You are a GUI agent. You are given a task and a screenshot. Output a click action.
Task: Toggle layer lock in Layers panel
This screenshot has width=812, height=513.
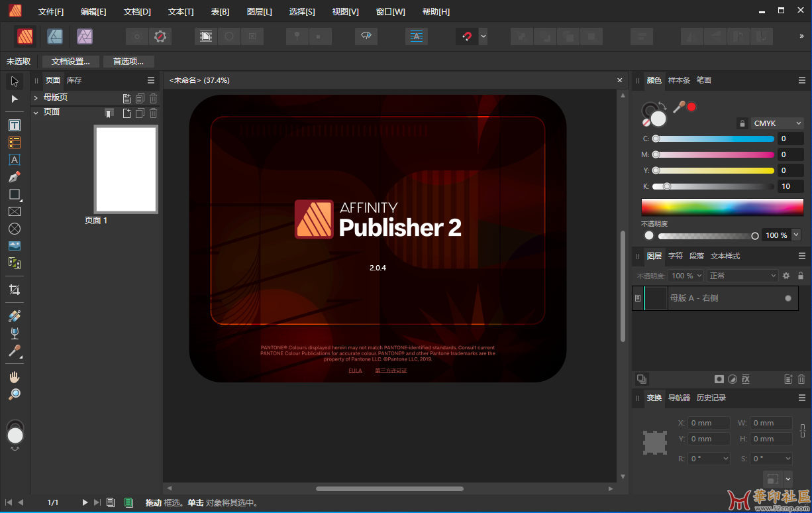(801, 276)
